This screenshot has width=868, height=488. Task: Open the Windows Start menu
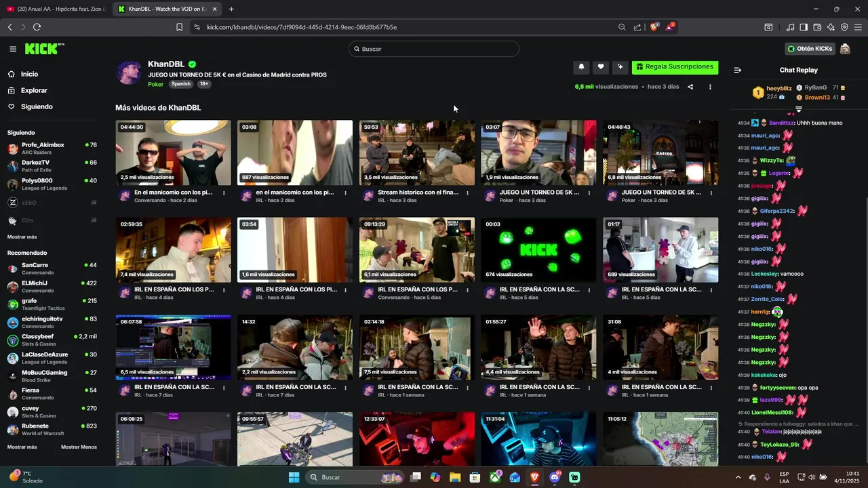coord(294,477)
